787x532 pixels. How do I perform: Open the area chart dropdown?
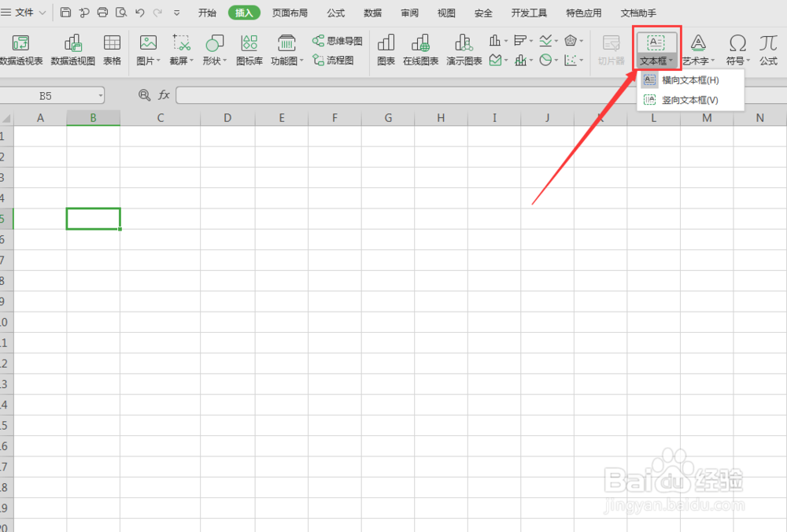click(x=498, y=61)
